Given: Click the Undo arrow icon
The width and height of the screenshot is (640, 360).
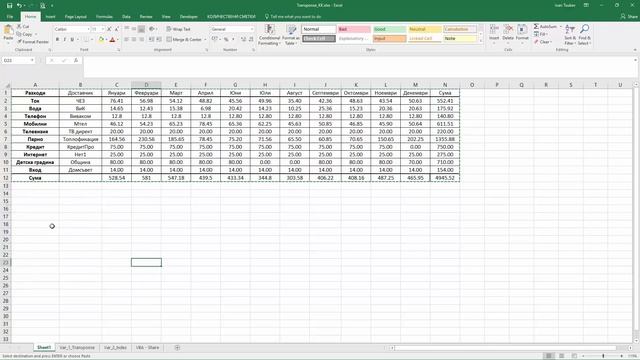Looking at the screenshot, I should 19,5.
